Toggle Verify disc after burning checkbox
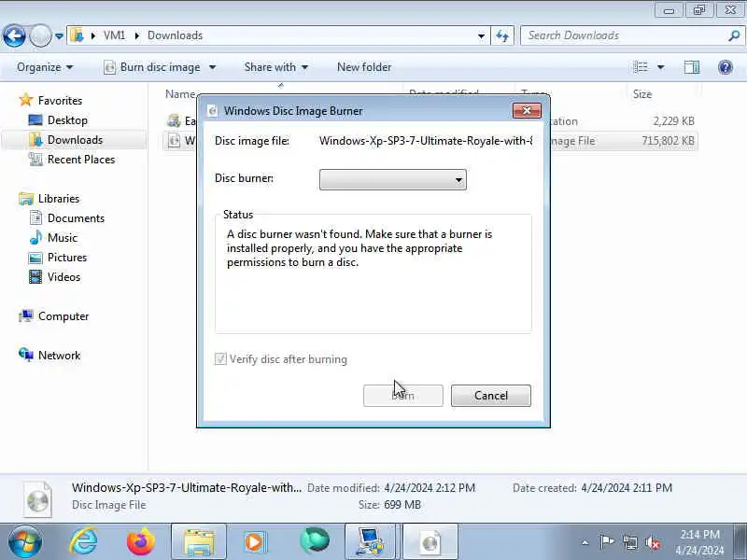Screen dimensions: 747x560 pos(220,358)
